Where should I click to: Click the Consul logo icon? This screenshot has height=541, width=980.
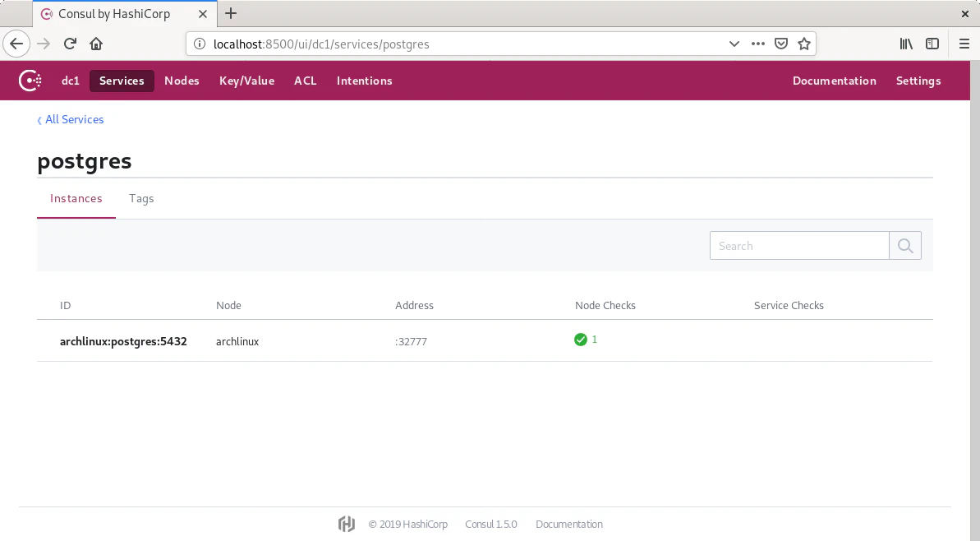[30, 81]
